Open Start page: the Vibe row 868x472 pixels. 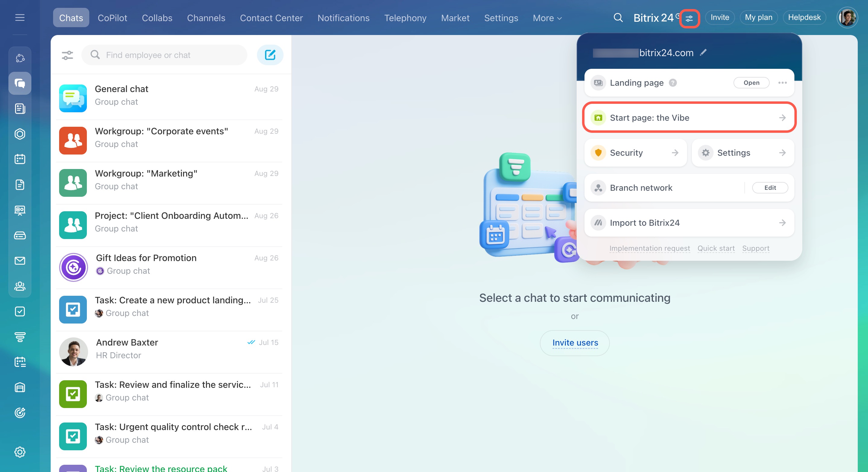point(689,117)
